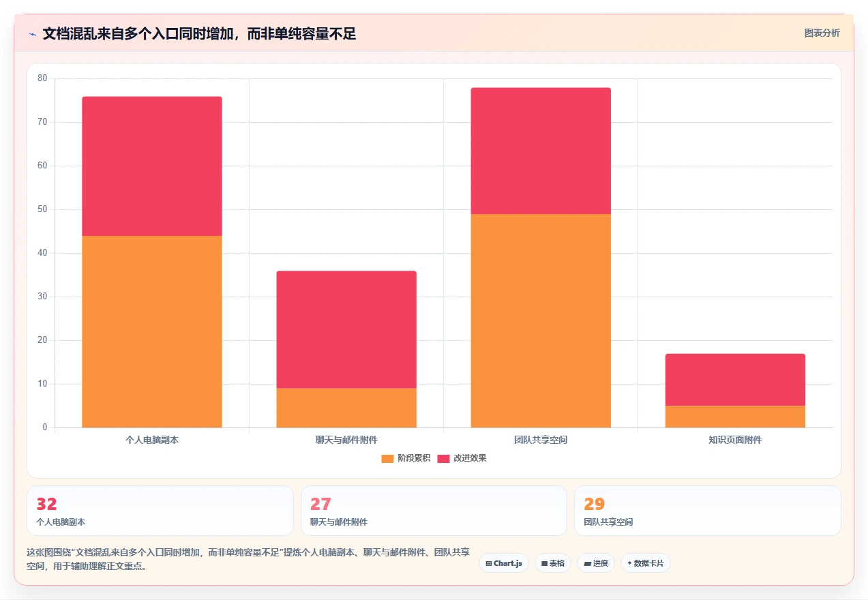Click the orange bar segment for 知识页面附件
868x600 pixels.
point(735,417)
